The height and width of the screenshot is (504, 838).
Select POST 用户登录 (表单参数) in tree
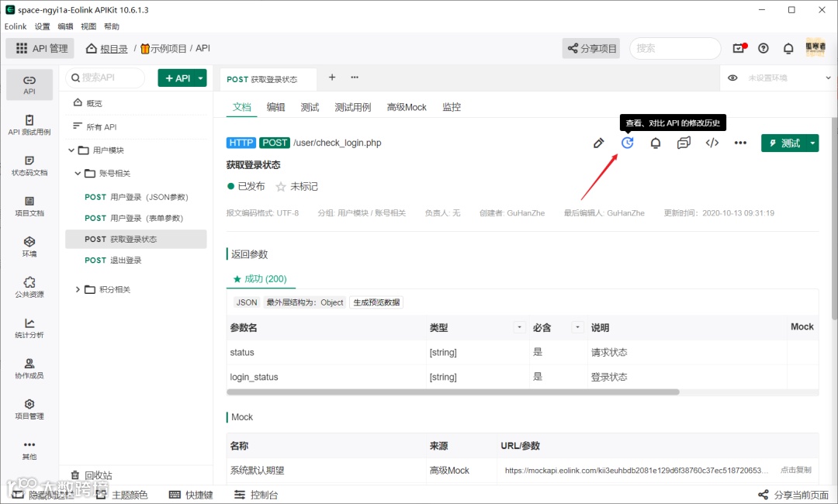[x=137, y=219]
